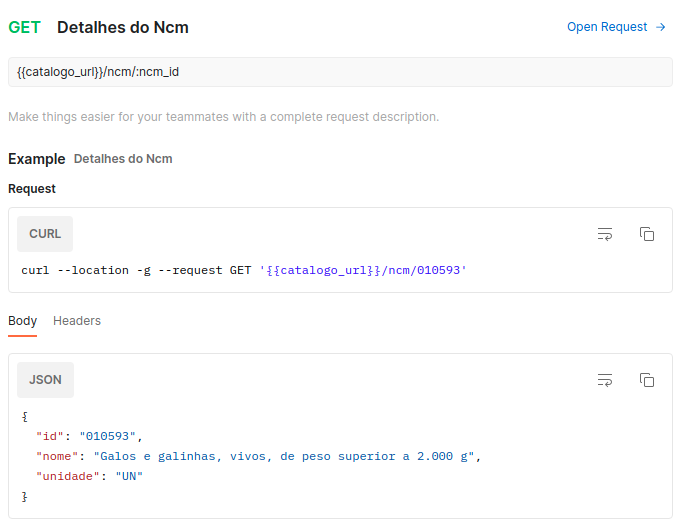This screenshot has height=532, width=686.
Task: Click the "unidade" key in JSON
Action: (x=68, y=476)
